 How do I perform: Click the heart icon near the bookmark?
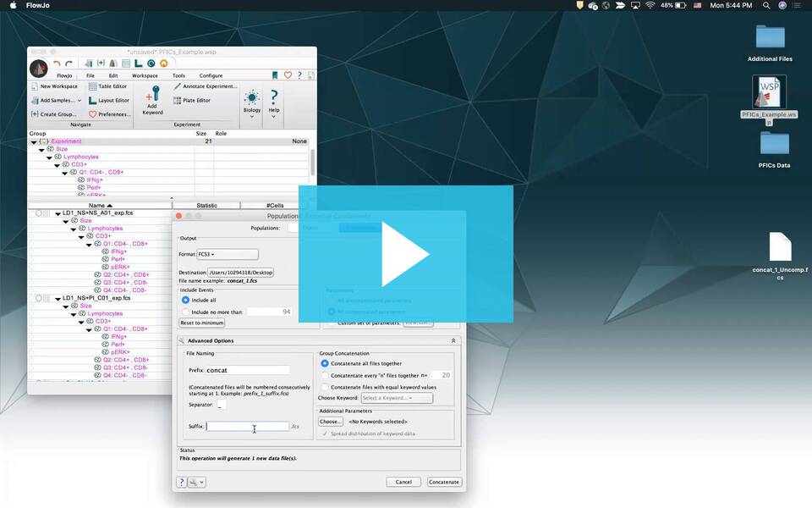click(288, 75)
